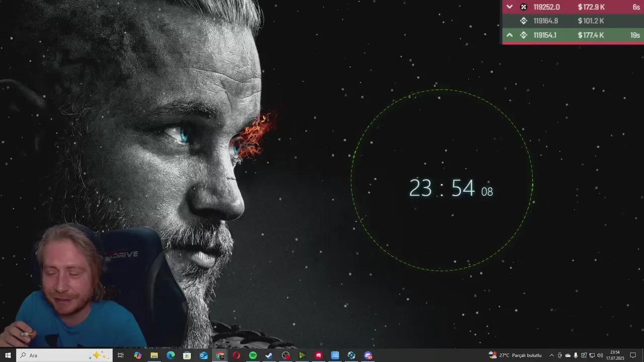Click the Binance icon on the 119164.8 row
Image resolution: width=644 pixels, height=362 pixels.
coord(523,21)
